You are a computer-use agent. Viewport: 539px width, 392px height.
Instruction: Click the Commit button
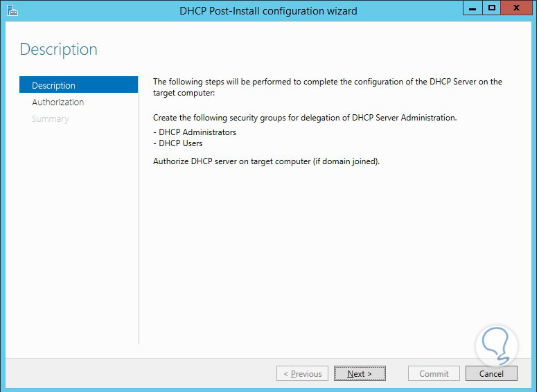(x=434, y=373)
